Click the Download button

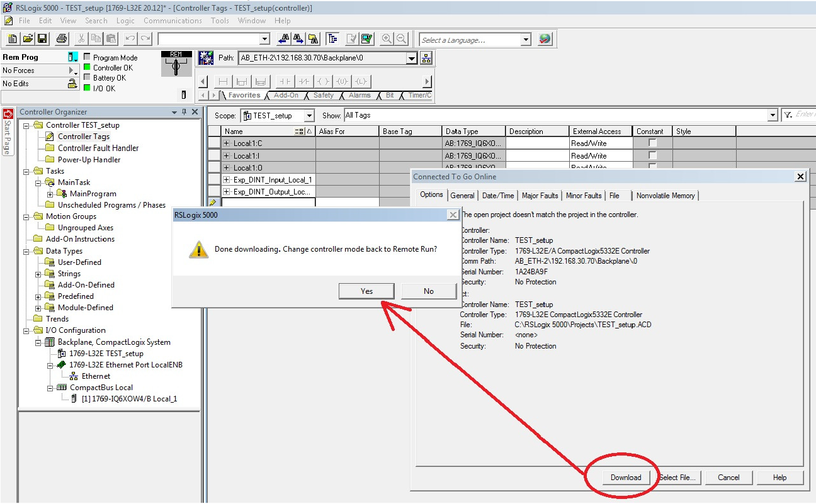[x=626, y=478]
